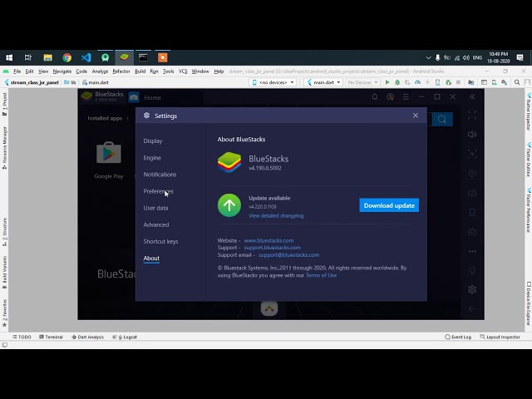Click the BlueStacks account icon

(390, 96)
